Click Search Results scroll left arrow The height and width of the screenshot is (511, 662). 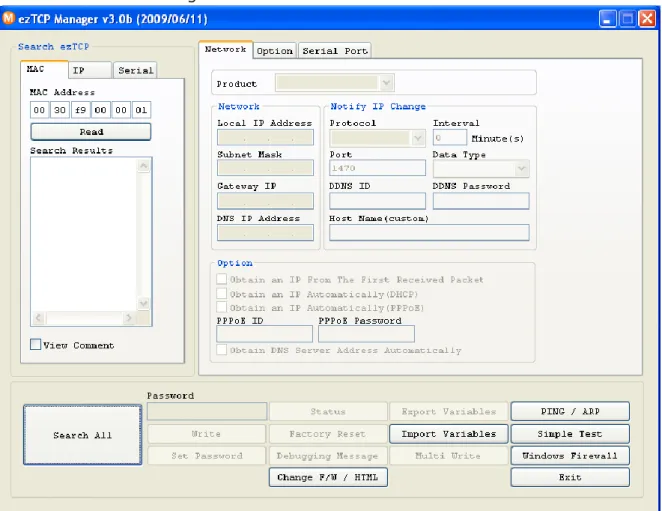[38, 318]
